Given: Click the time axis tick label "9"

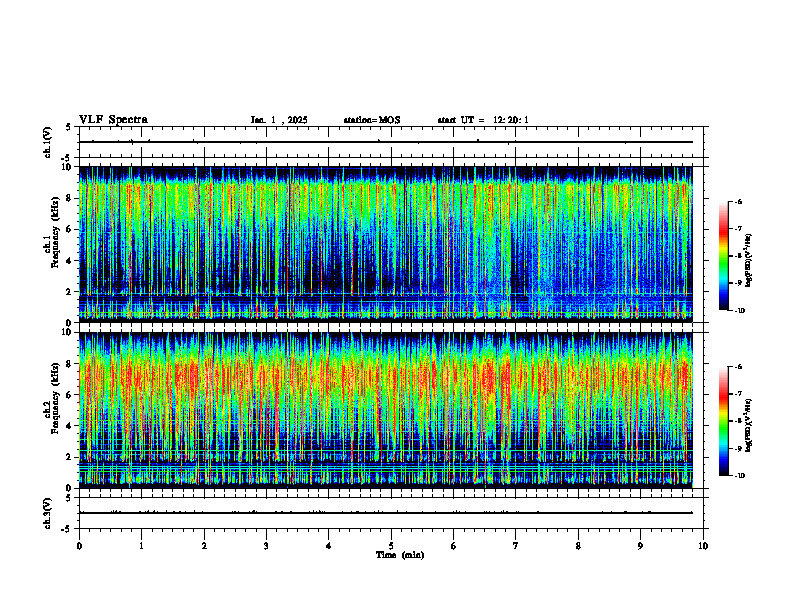Looking at the screenshot, I should [x=640, y=546].
